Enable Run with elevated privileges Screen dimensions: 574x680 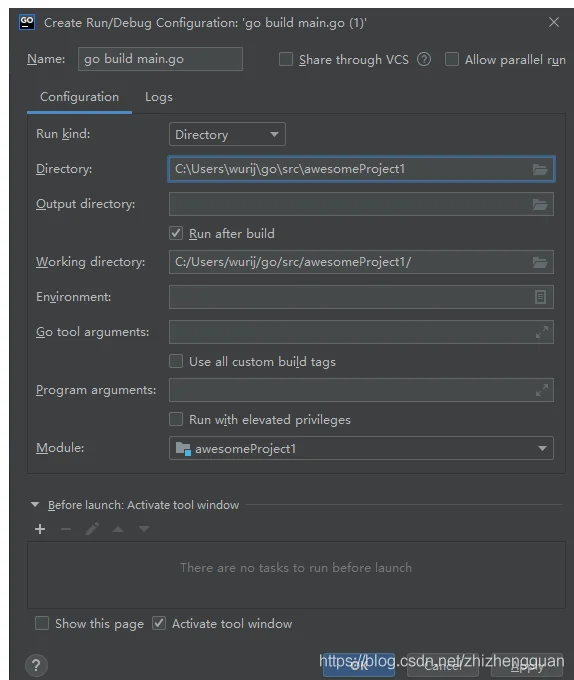click(x=176, y=419)
